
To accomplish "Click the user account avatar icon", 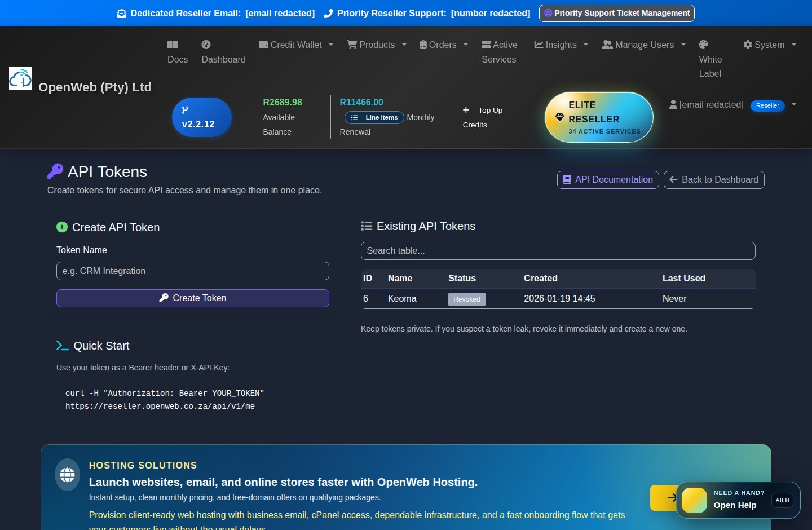I will click(x=673, y=104).
